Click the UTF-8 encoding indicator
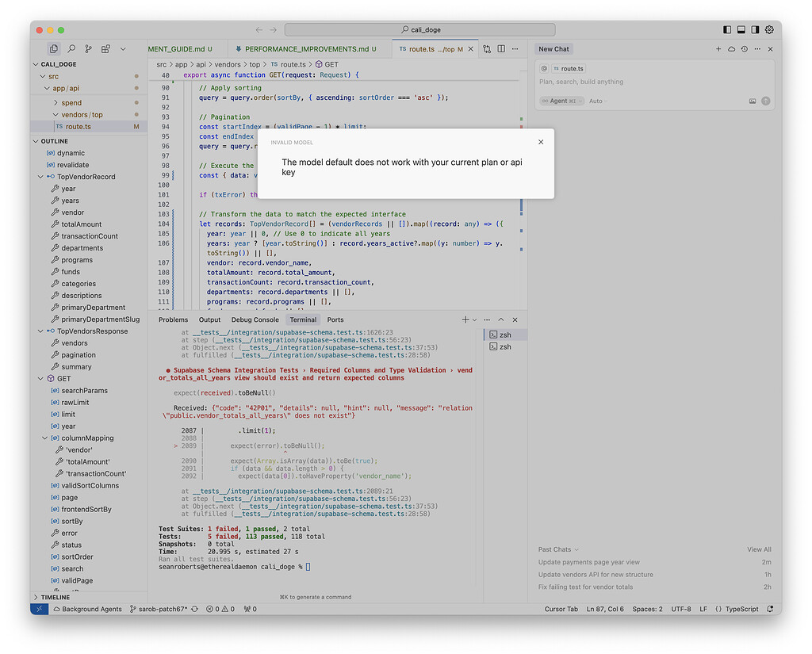 point(680,609)
